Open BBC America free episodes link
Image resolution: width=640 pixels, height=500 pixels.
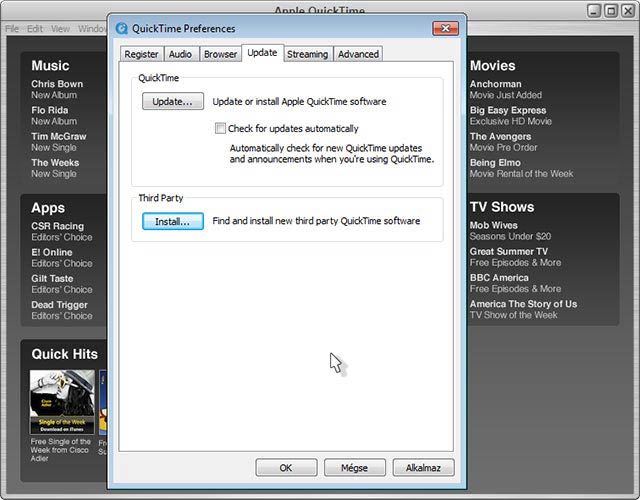pos(515,283)
